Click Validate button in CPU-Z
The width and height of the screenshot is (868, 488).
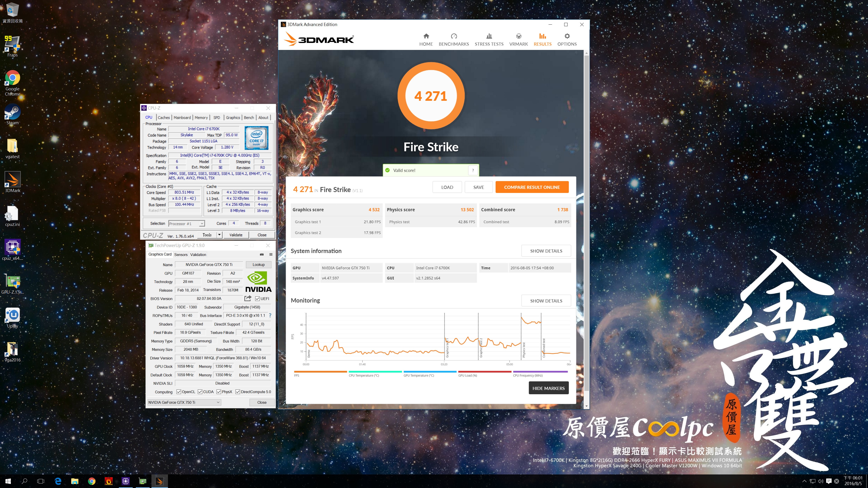tap(236, 235)
